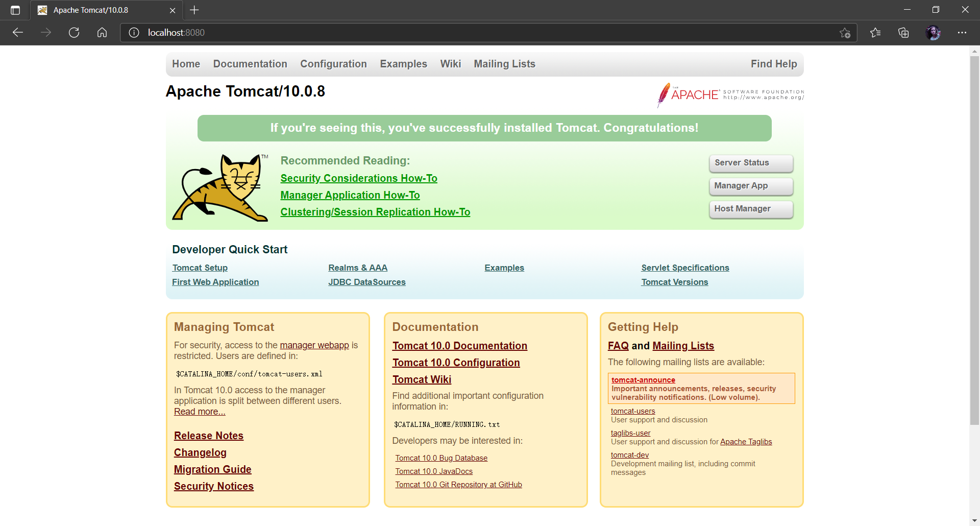Open Tomcat 10.0 JavaDocs link
Viewport: 980px width, 526px height.
[434, 471]
